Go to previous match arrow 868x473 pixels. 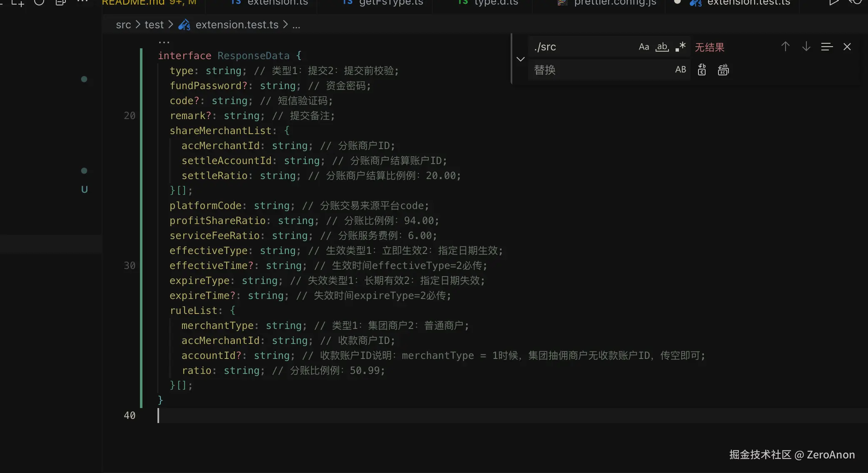click(x=785, y=47)
